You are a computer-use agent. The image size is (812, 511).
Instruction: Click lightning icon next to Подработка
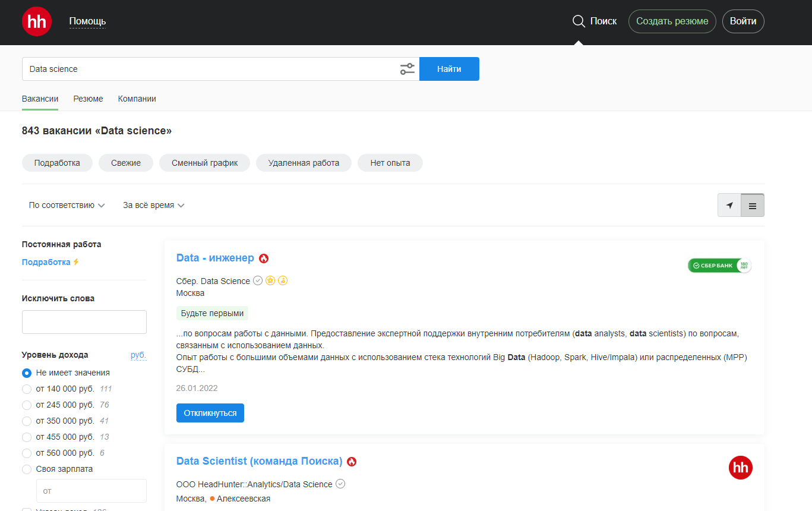click(76, 262)
